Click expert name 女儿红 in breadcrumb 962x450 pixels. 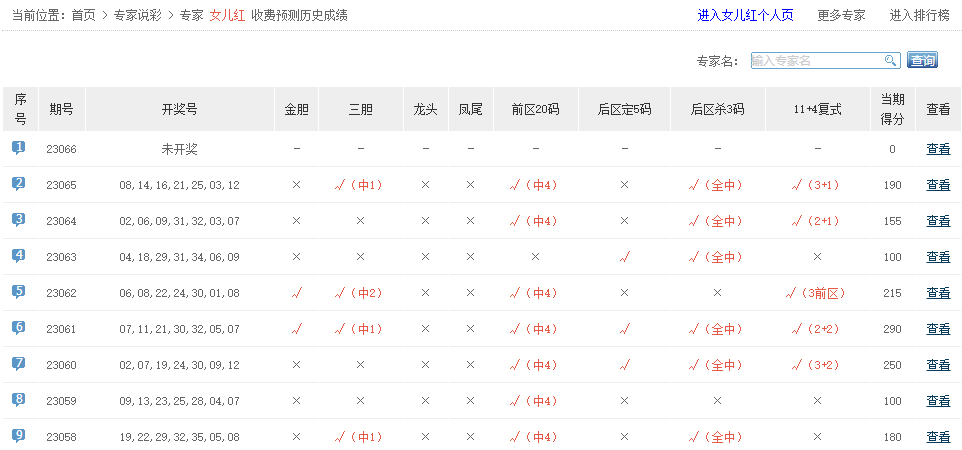point(227,15)
